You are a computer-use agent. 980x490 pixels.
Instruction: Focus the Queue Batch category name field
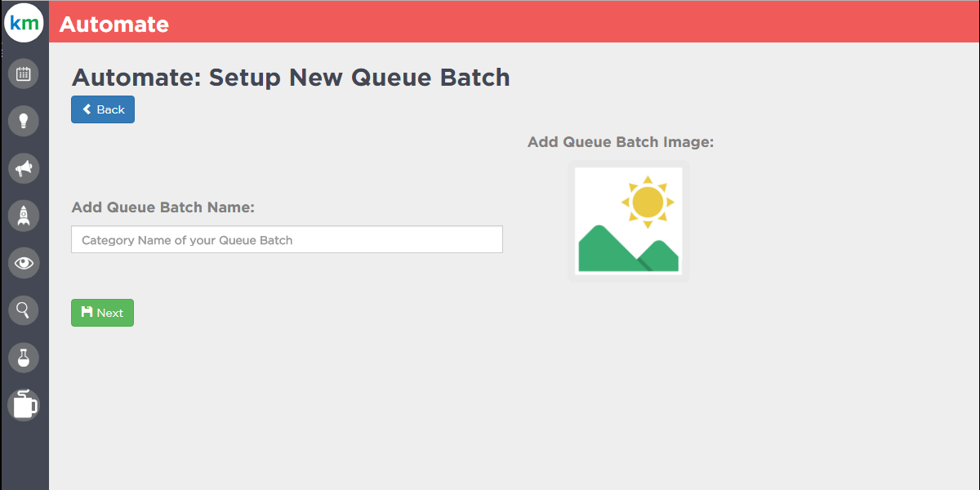tap(287, 240)
